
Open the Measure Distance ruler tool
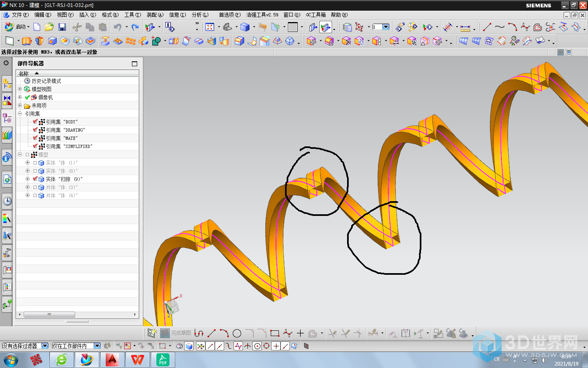(465, 27)
